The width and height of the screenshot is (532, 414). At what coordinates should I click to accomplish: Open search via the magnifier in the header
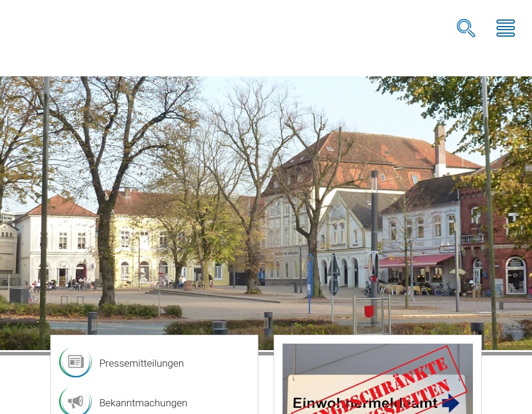coord(466,28)
